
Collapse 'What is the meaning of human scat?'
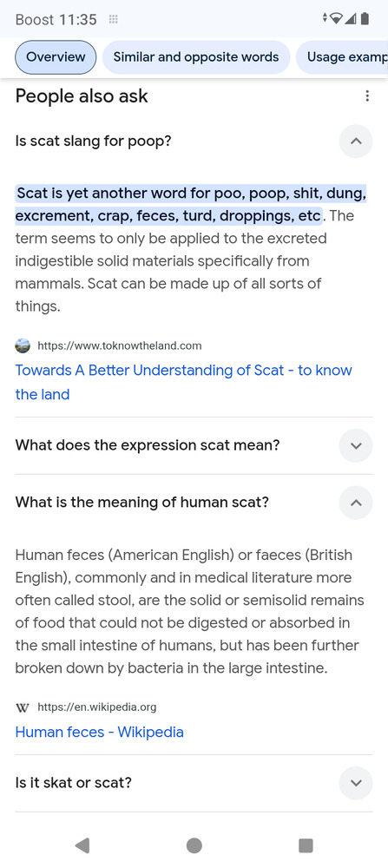(x=356, y=503)
